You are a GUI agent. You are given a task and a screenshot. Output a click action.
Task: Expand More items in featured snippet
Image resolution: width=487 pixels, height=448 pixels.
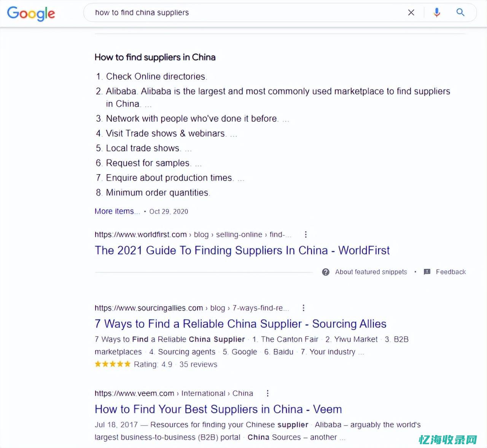(117, 211)
